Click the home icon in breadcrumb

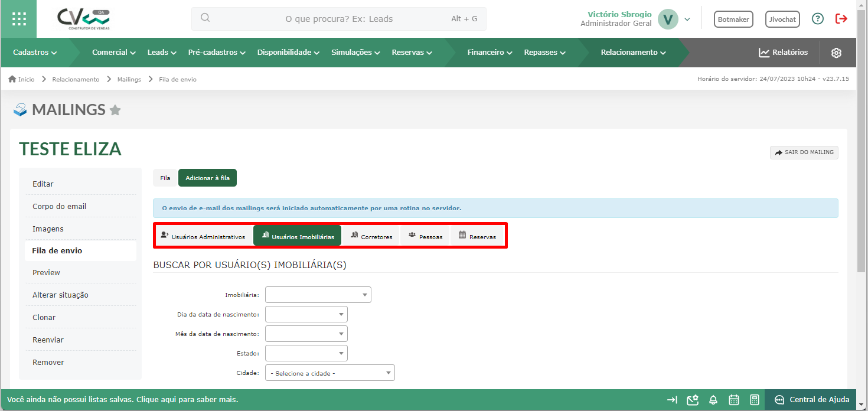[x=12, y=79]
